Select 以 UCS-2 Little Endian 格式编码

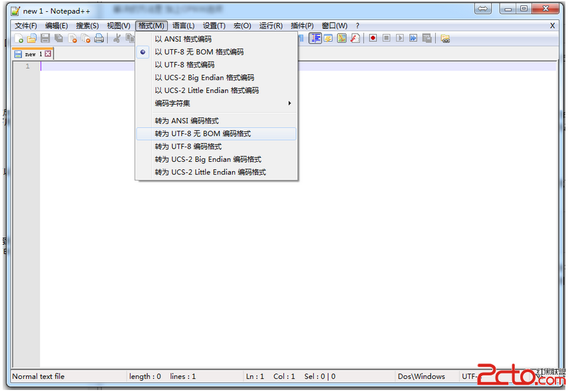click(216, 90)
